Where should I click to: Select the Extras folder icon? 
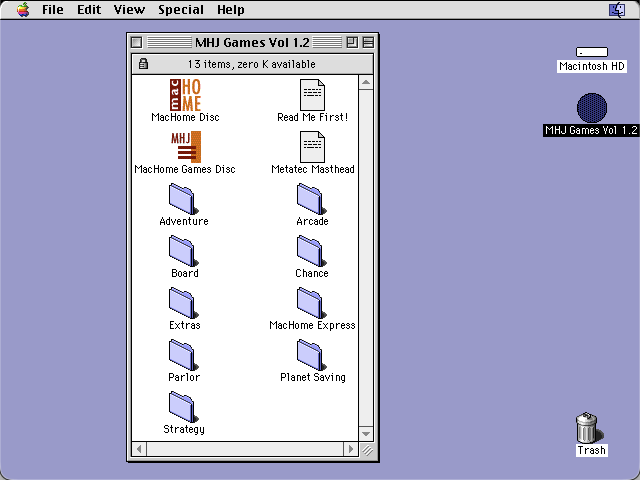184,303
